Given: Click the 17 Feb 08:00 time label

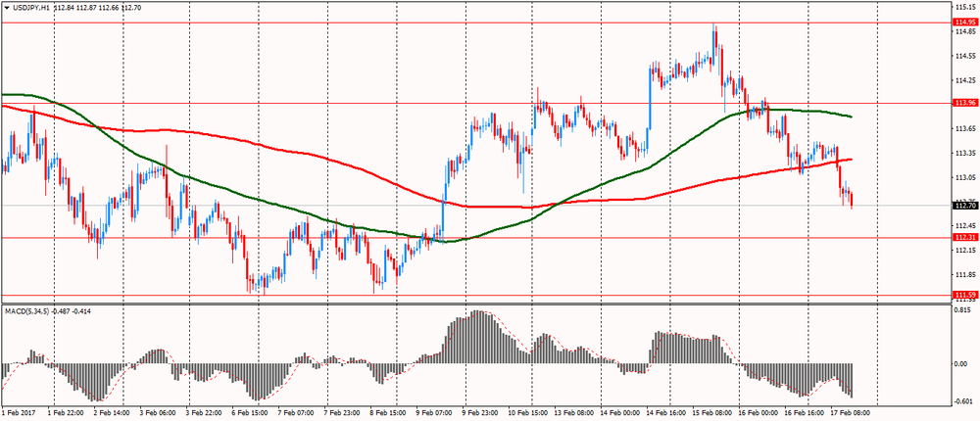Looking at the screenshot, I should click(x=850, y=414).
